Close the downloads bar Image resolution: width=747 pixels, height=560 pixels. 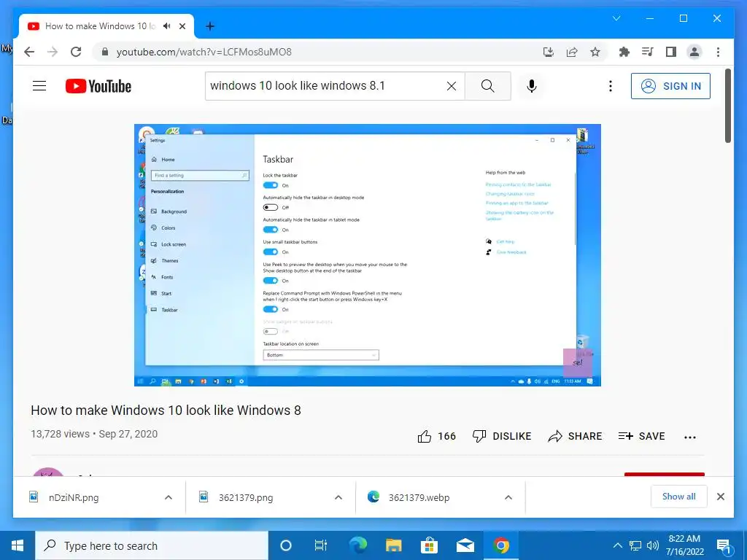coord(720,497)
